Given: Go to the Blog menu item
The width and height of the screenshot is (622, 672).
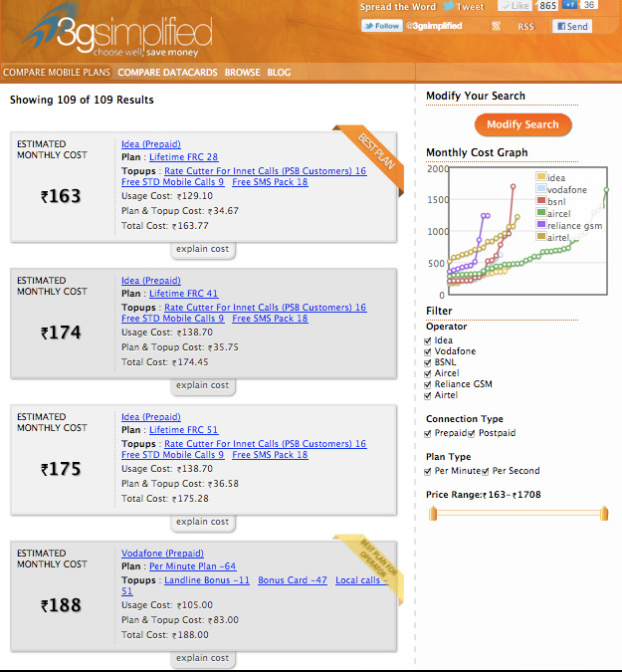Looking at the screenshot, I should click(x=279, y=73).
